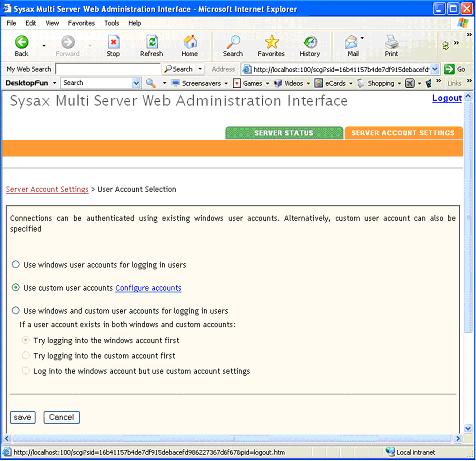Open the View menu
The height and width of the screenshot is (461, 476).
point(52,23)
